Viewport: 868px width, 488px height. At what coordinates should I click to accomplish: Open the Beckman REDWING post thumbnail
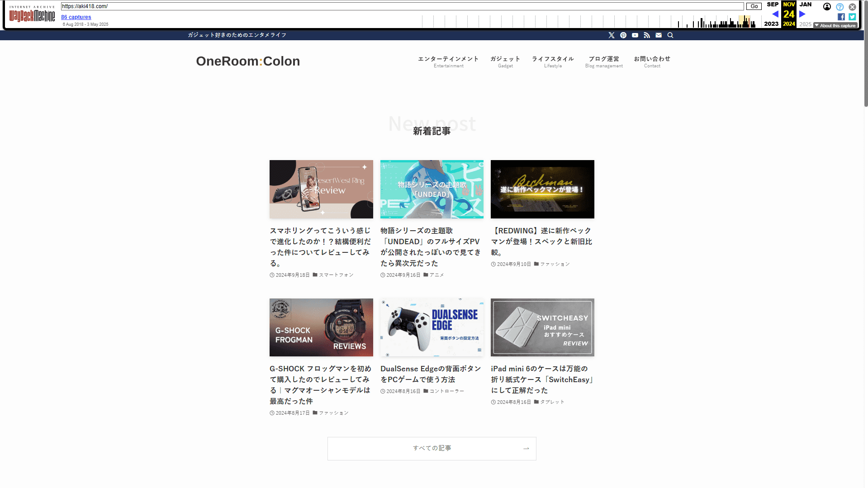click(x=542, y=189)
